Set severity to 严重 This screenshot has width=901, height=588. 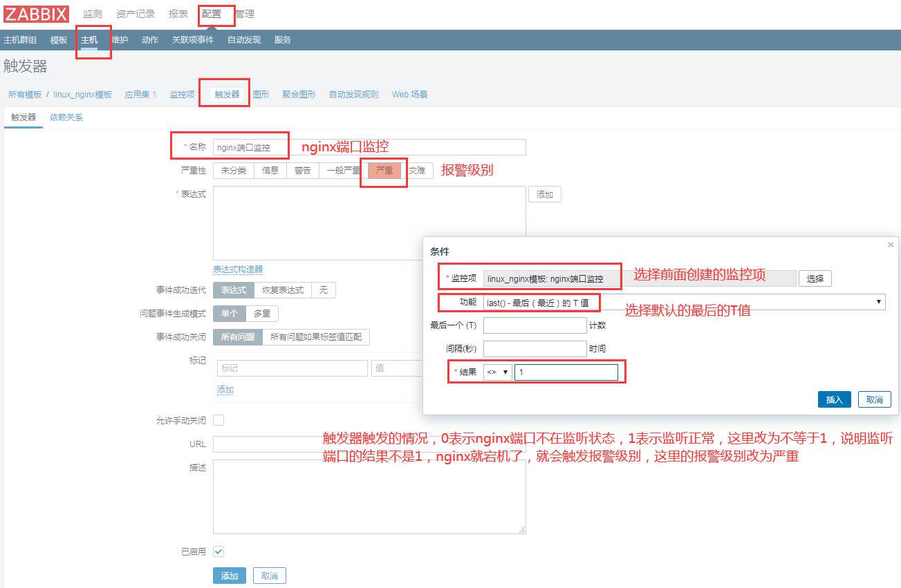pos(384,171)
